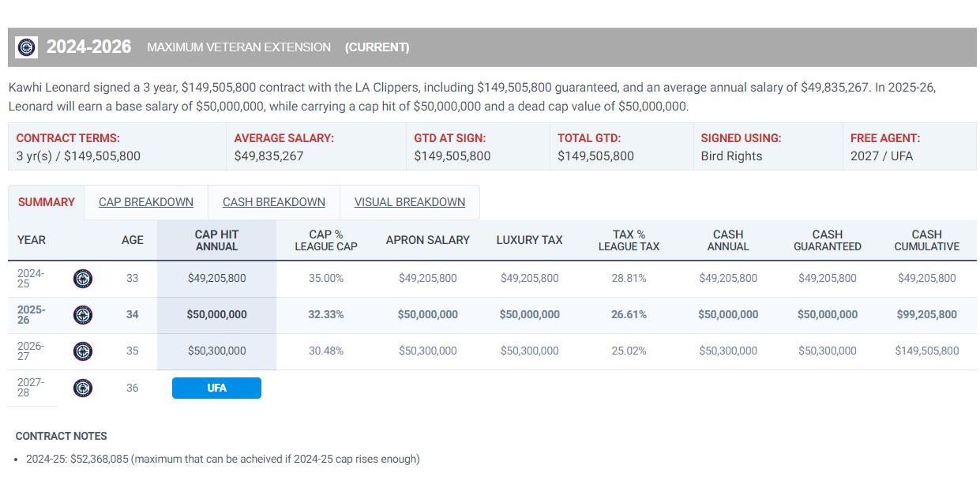Click the Clippers logo in the 2026-27 row
This screenshot has width=980, height=484.
[x=83, y=351]
